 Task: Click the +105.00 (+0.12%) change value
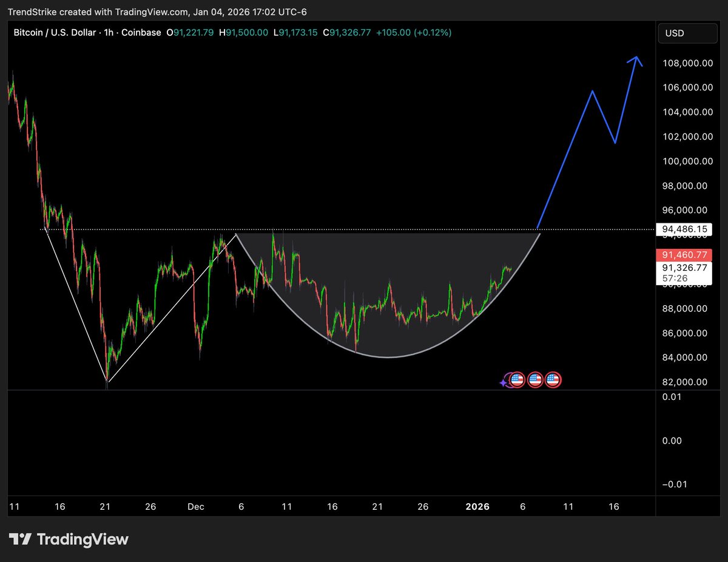coord(413,33)
